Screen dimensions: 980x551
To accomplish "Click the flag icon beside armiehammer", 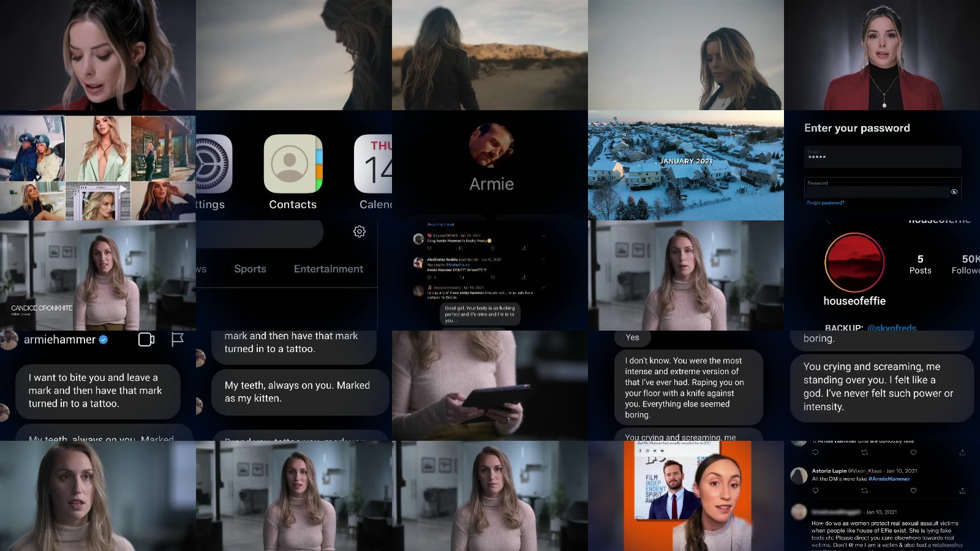I will (178, 339).
